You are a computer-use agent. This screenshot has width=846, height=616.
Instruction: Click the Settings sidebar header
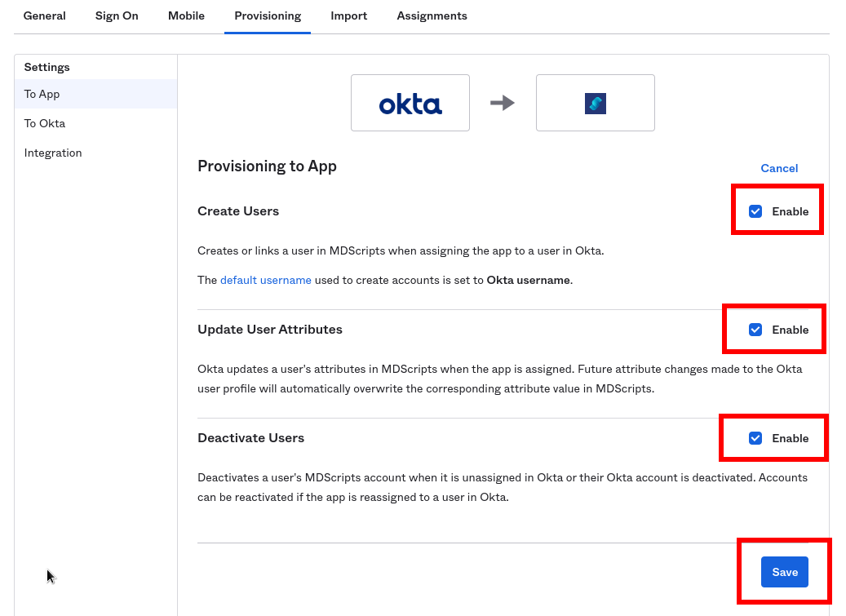pos(47,67)
